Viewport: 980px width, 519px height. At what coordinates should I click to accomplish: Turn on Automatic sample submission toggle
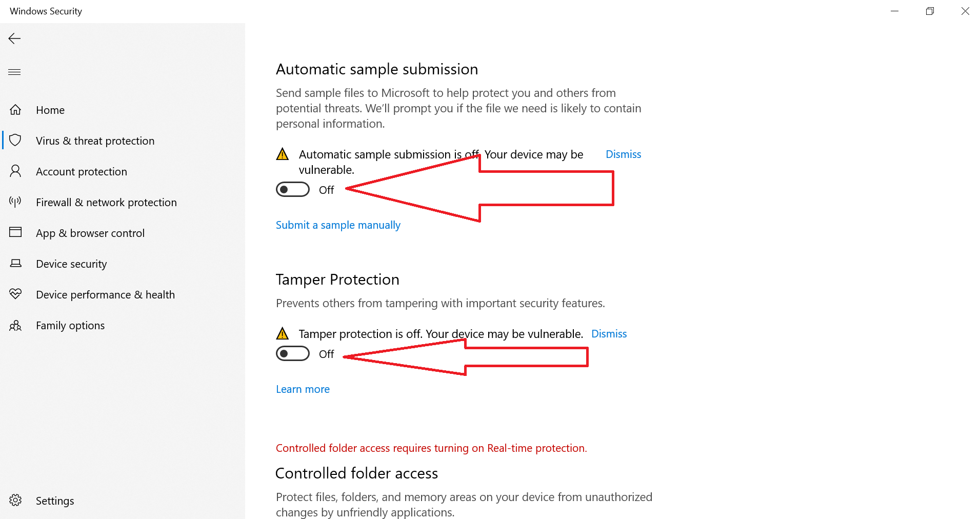pyautogui.click(x=293, y=189)
